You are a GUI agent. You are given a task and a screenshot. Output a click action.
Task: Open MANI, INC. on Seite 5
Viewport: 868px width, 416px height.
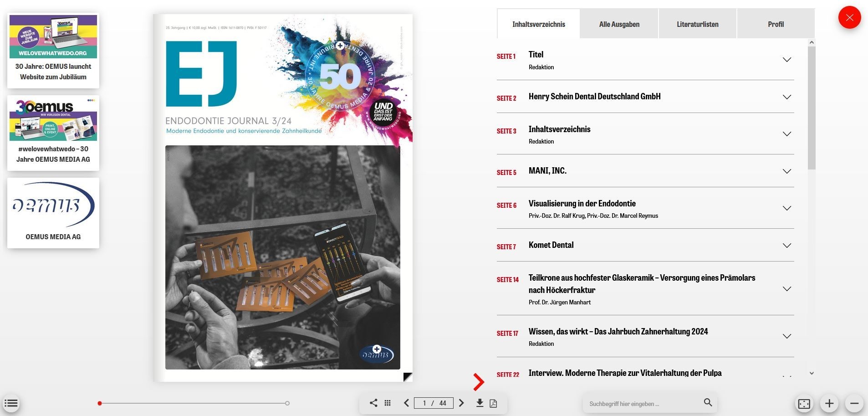(547, 171)
